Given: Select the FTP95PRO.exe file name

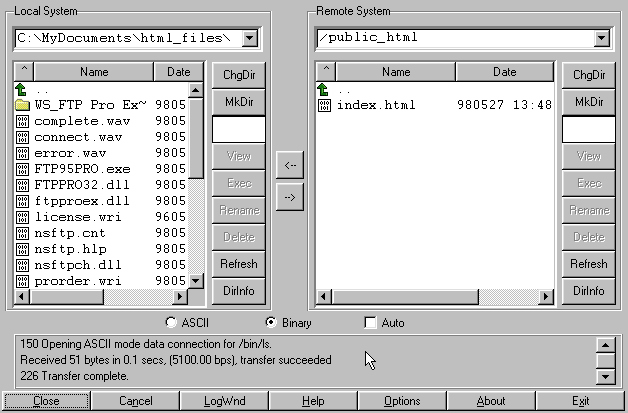Looking at the screenshot, I should [x=83, y=169].
